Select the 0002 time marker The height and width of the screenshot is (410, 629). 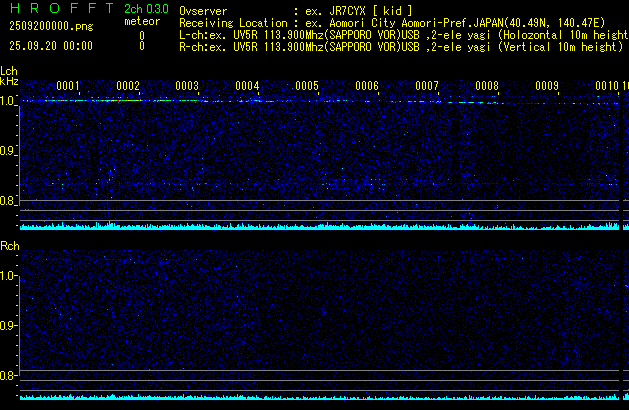[128, 86]
